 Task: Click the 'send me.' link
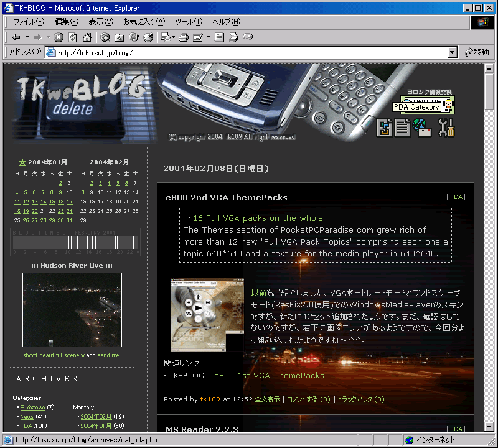coord(109,355)
